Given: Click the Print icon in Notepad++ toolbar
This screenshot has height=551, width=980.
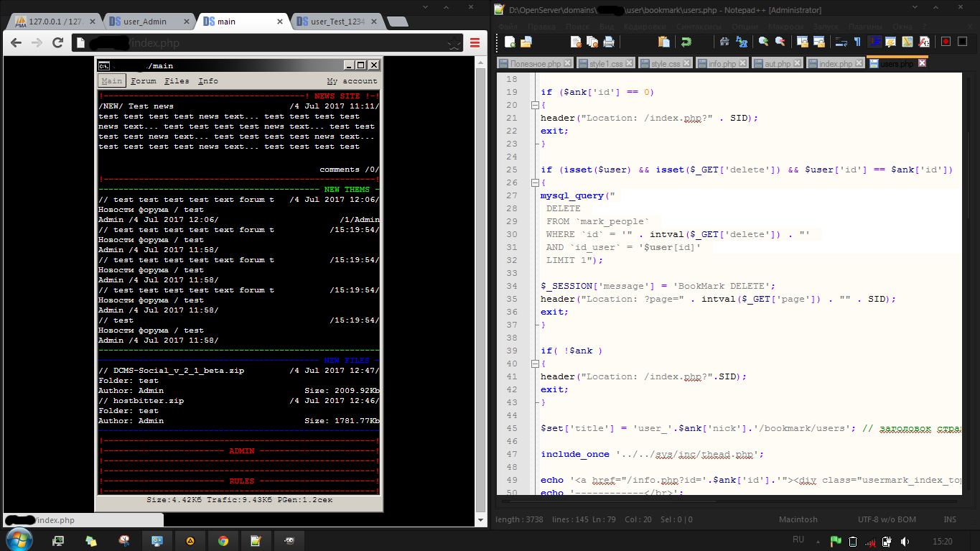Looking at the screenshot, I should click(608, 42).
